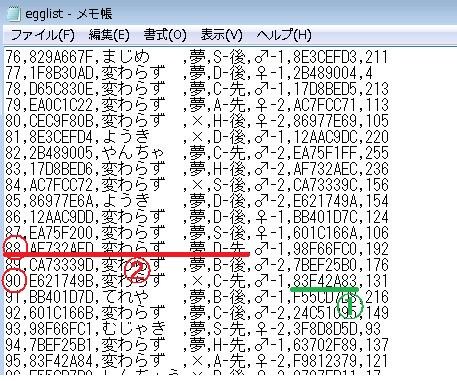Viewport: 457px width, 381px height.
Task: Click the value 8E3CEFD3 in line 76
Action: tap(325, 57)
